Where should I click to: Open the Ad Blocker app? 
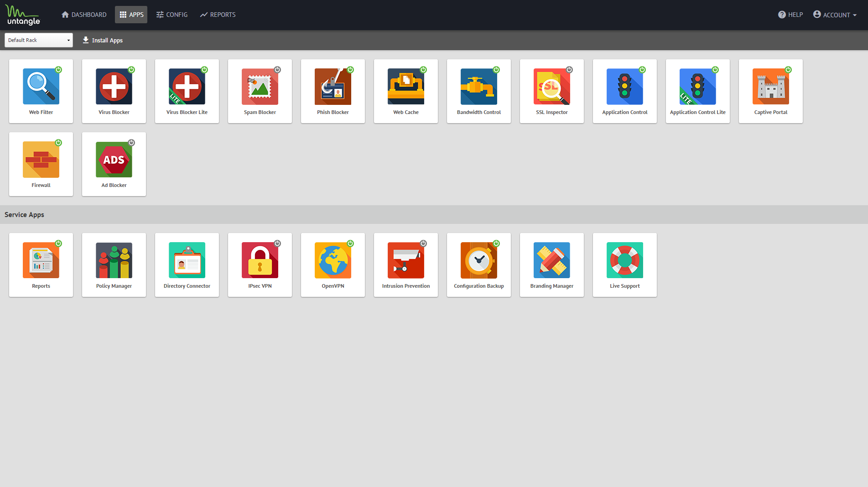pyautogui.click(x=114, y=164)
